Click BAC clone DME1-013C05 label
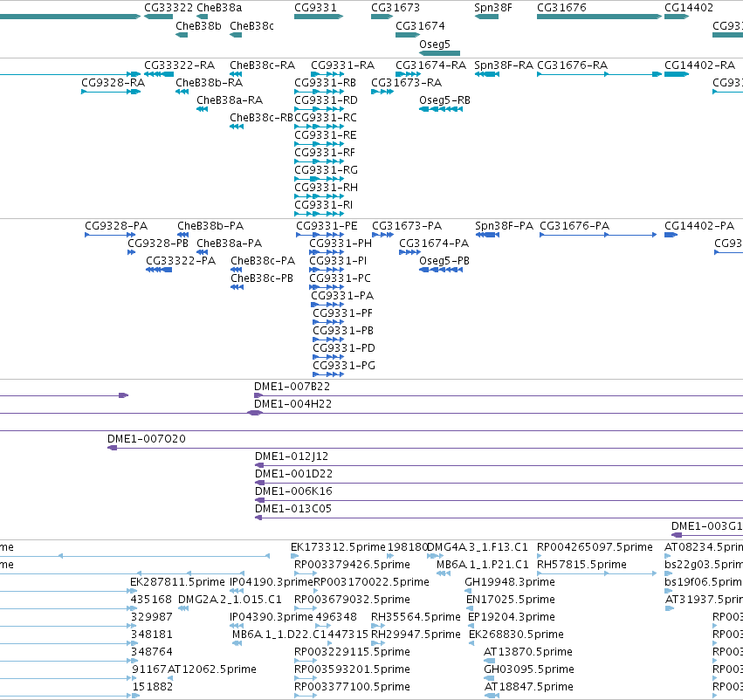The height and width of the screenshot is (700, 743). point(292,509)
